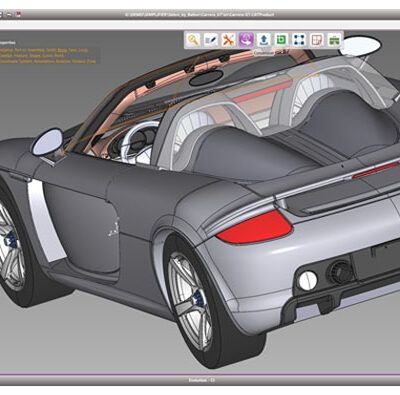Click the Hidden Zone filter link

[x=83, y=61]
